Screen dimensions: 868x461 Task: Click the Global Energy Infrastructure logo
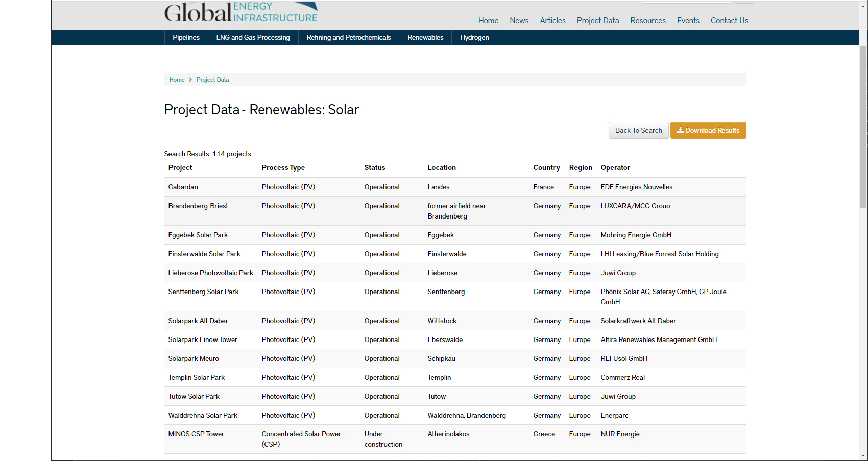241,12
